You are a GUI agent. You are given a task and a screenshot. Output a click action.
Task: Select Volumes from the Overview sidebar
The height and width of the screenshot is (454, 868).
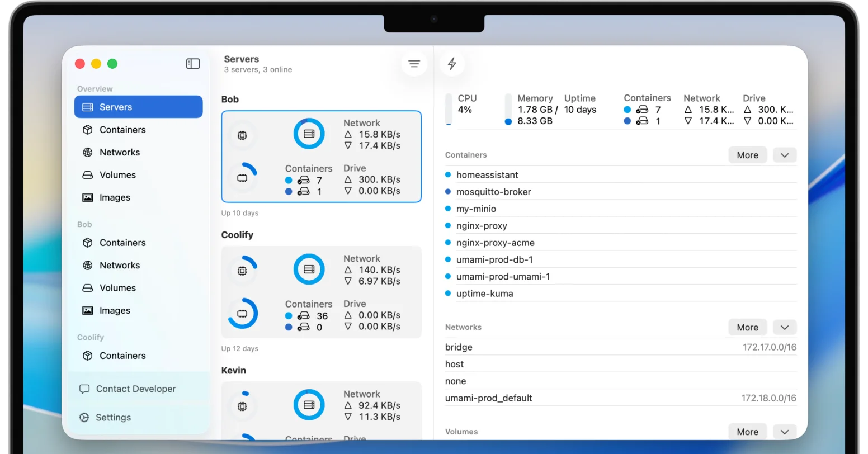point(117,174)
